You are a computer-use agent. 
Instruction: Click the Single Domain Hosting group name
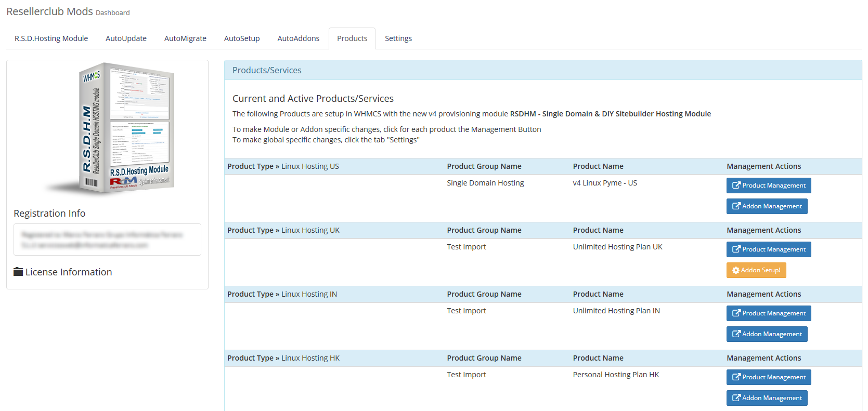(485, 183)
